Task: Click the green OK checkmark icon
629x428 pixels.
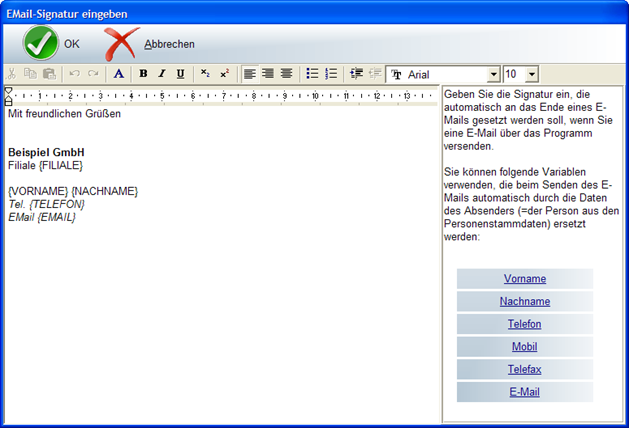Action: click(41, 43)
